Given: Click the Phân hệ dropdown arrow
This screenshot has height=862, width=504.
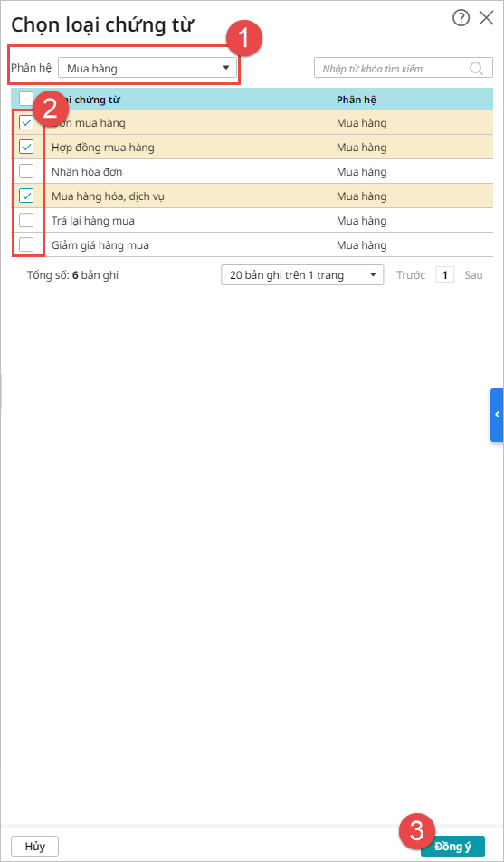Looking at the screenshot, I should [225, 68].
